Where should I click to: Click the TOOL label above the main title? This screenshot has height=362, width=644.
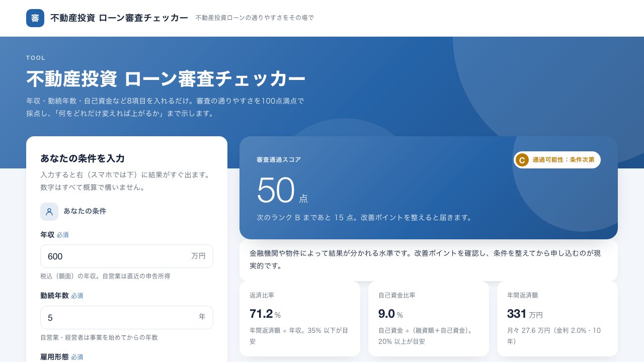(36, 58)
